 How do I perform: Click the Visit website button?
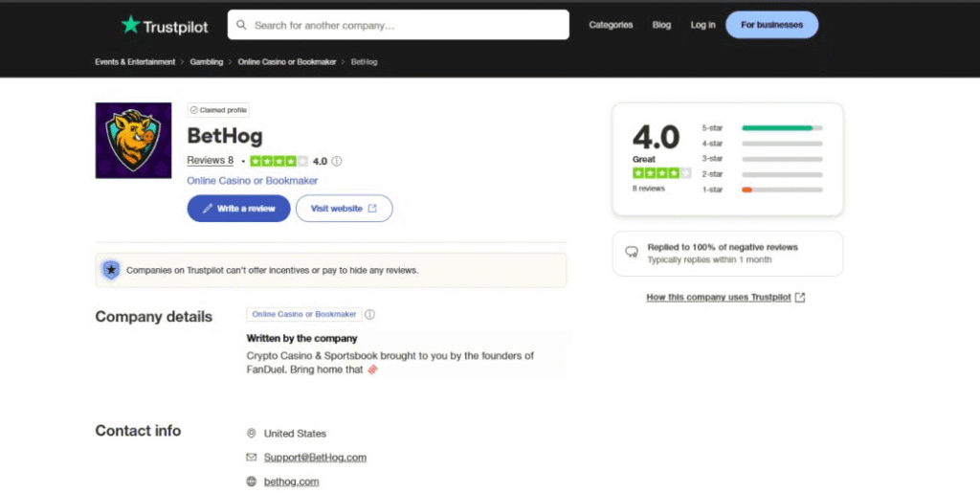(344, 209)
